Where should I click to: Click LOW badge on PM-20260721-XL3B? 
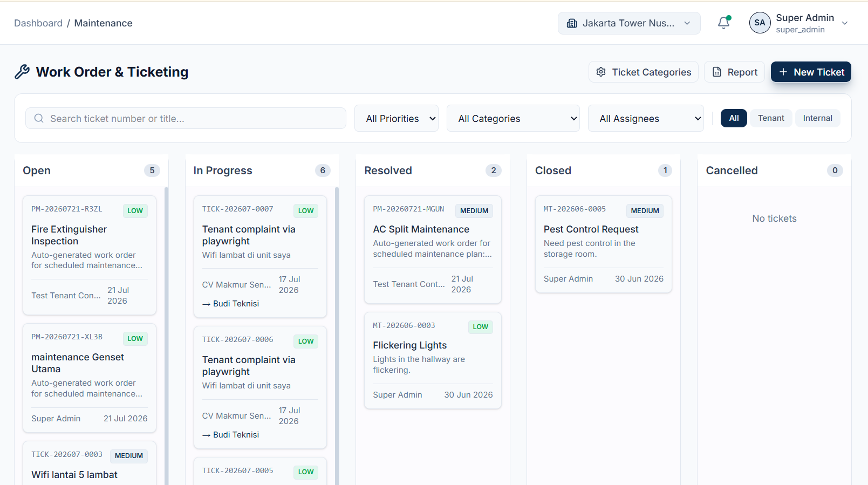(135, 338)
